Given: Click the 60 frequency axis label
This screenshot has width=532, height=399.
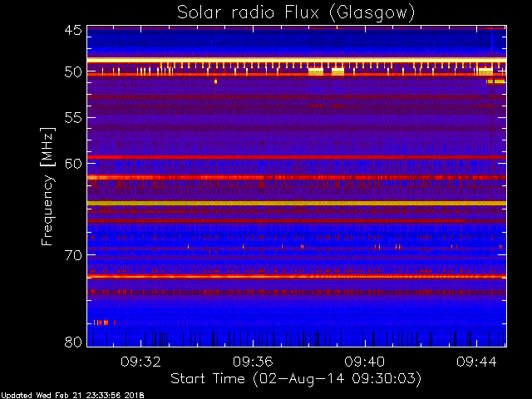Looking at the screenshot, I should click(73, 164).
